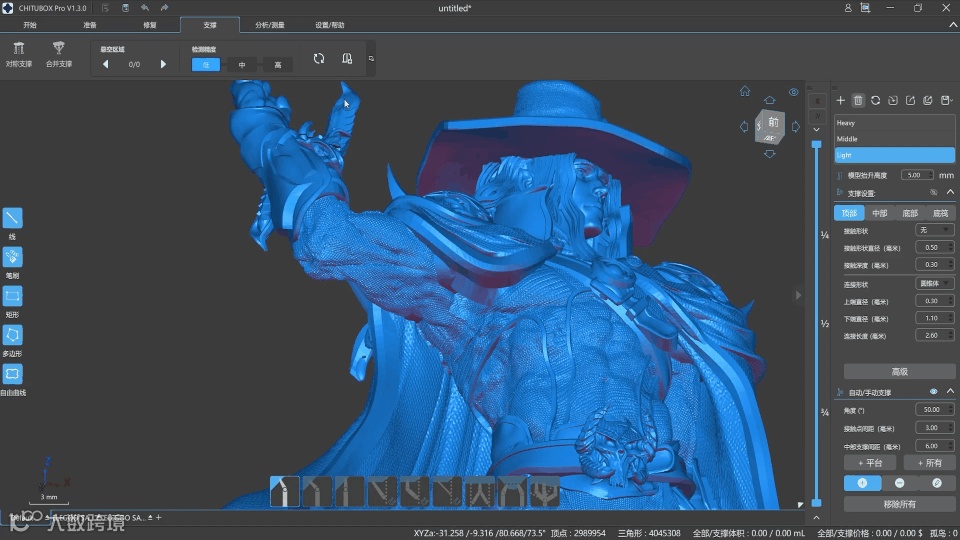
Task: Delete support profile with trash icon
Action: point(858,100)
